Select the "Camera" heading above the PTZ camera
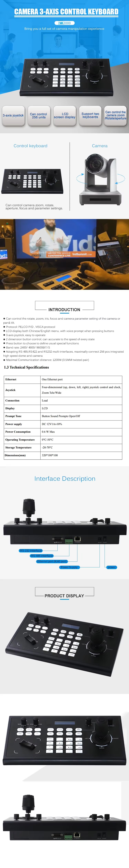This screenshot has height=868, width=129. pos(100,146)
